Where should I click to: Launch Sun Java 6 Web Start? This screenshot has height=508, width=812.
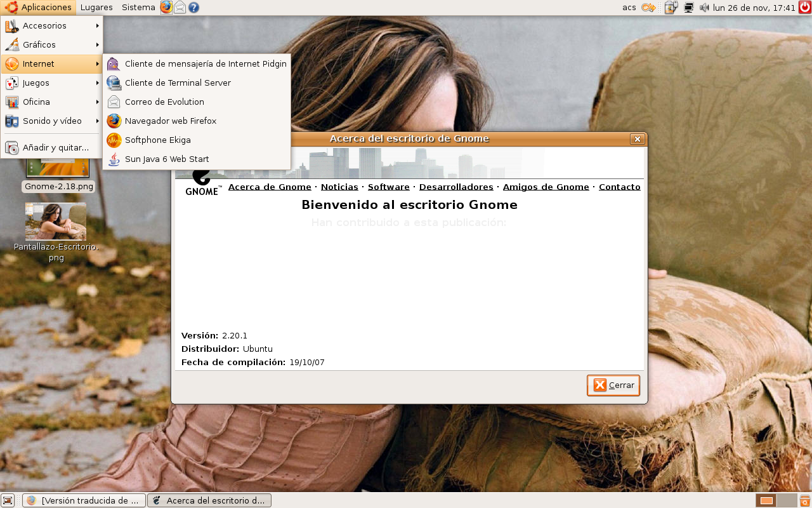[x=166, y=159]
